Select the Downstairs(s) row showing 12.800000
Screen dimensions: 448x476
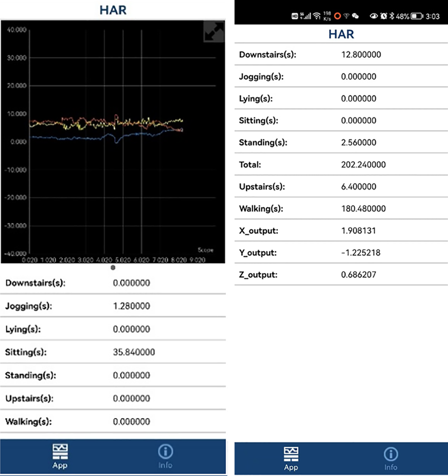point(341,55)
